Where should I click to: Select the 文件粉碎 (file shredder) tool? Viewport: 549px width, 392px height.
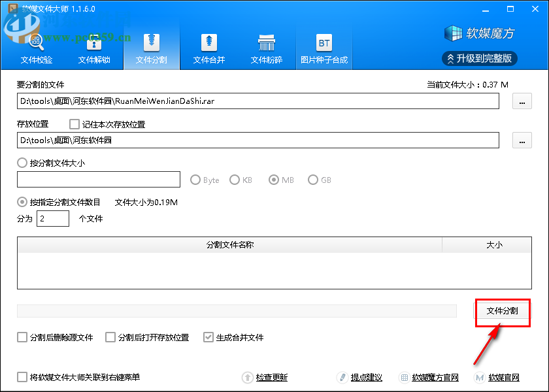coord(266,48)
